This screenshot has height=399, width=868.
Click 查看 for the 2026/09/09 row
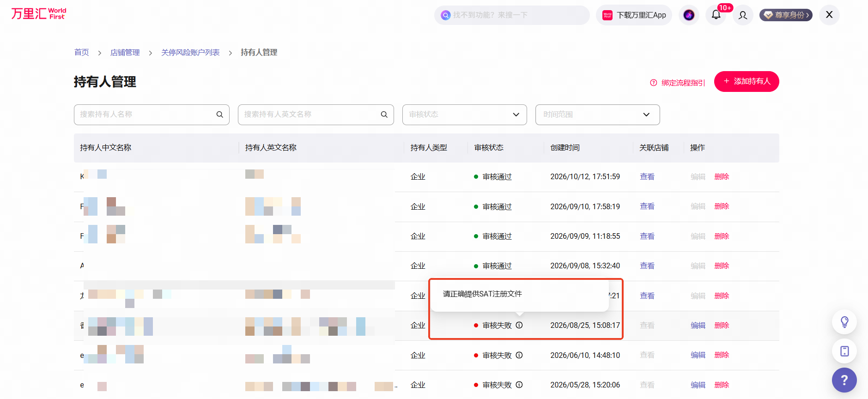(x=647, y=236)
